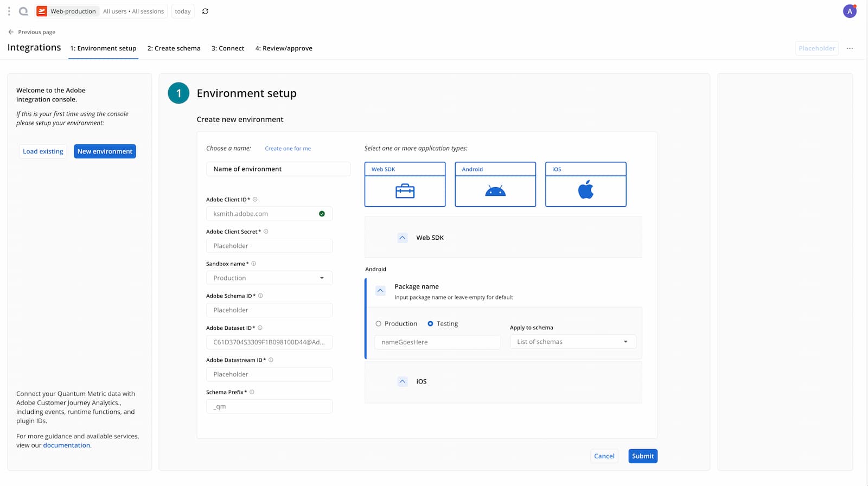Toggle the iOS application type card
The image size is (868, 486).
[x=586, y=184]
